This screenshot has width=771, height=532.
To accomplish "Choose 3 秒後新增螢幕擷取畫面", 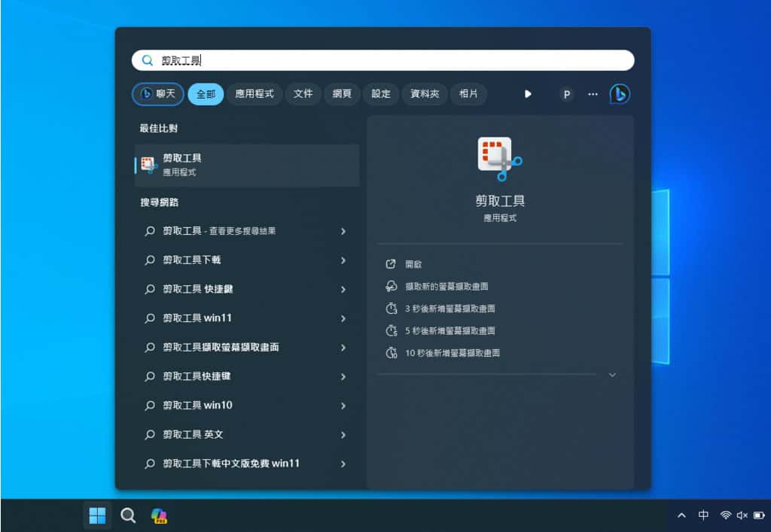I will coord(450,309).
